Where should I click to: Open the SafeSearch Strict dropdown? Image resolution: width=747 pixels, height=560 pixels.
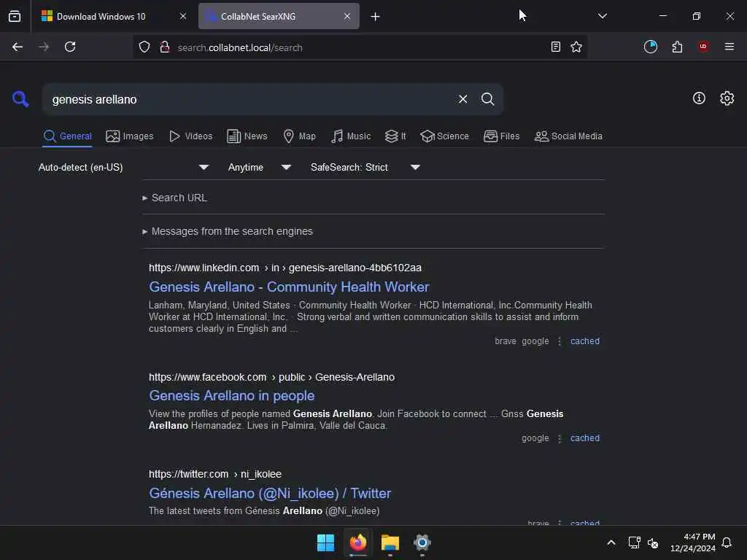(365, 167)
